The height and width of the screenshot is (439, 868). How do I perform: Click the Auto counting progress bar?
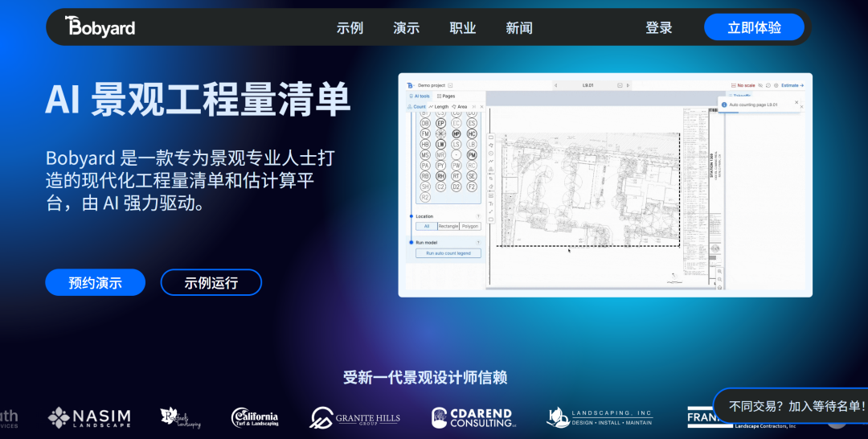tap(759, 113)
